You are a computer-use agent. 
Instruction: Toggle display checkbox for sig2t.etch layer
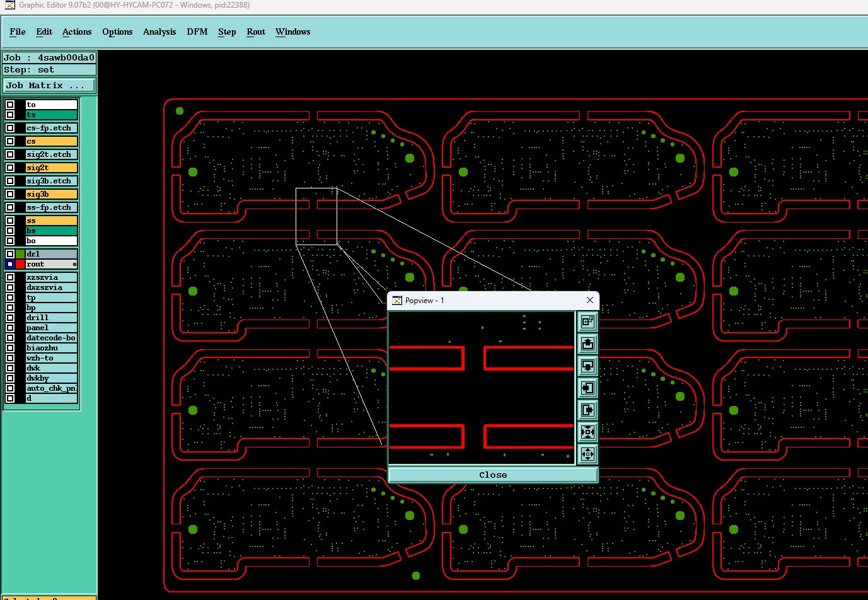tap(10, 154)
